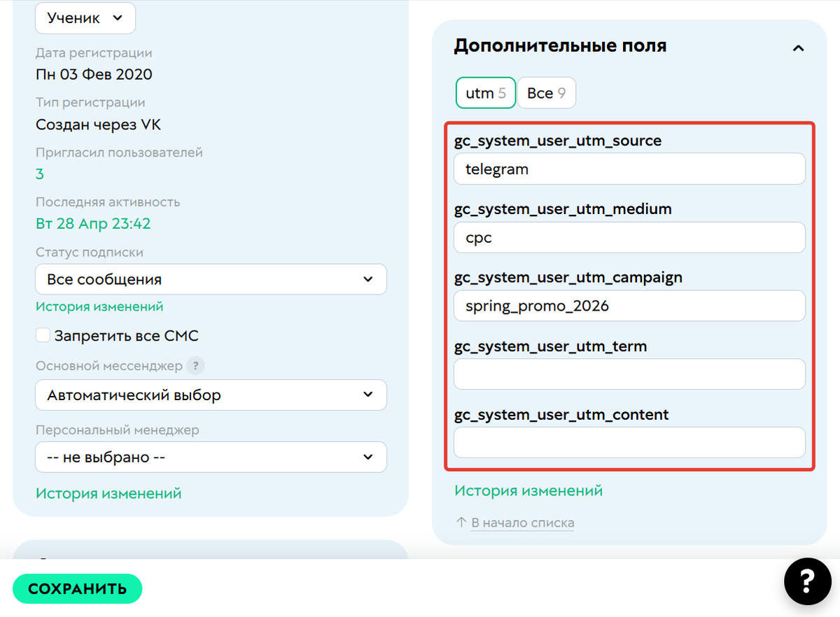The width and height of the screenshot is (840, 617).
Task: Click invited users count 3
Action: (x=40, y=174)
